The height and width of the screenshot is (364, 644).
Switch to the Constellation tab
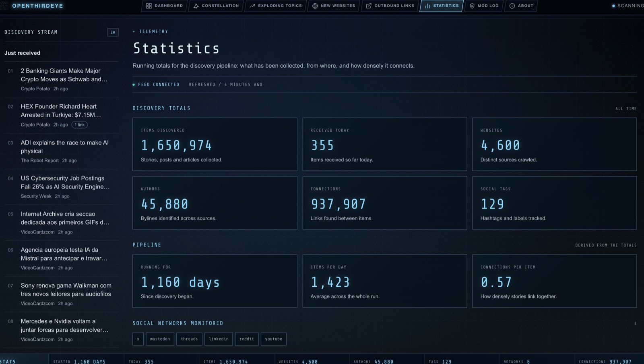[216, 6]
